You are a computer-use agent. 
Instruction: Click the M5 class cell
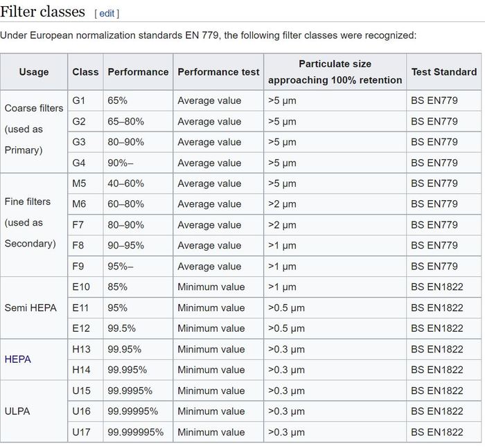point(80,183)
